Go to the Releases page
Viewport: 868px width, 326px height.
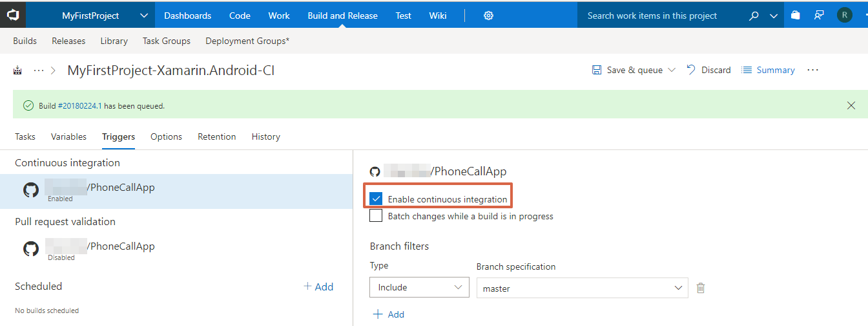(x=68, y=41)
